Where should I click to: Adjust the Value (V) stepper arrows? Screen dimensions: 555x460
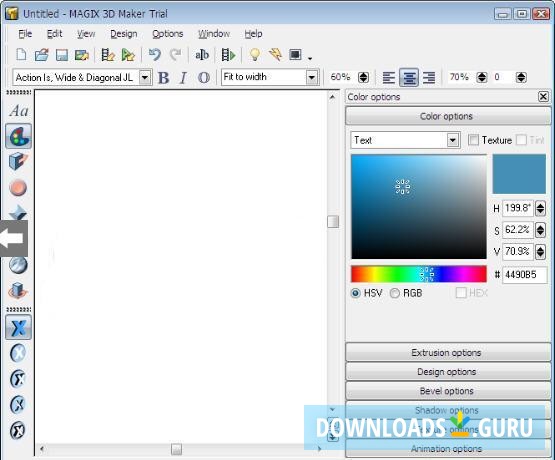(x=540, y=252)
